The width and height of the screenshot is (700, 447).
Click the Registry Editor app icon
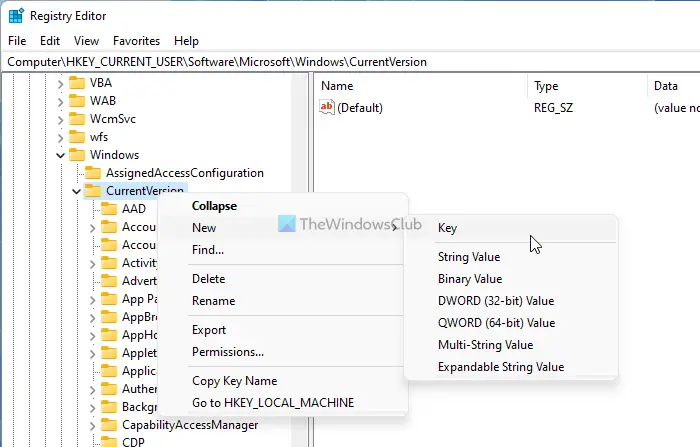pos(16,16)
